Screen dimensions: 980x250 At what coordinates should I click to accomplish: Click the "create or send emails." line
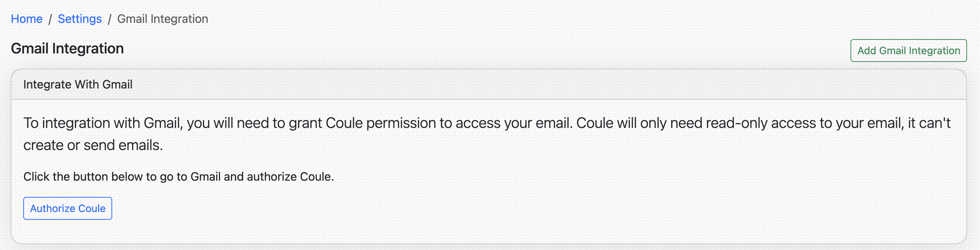coord(93,145)
